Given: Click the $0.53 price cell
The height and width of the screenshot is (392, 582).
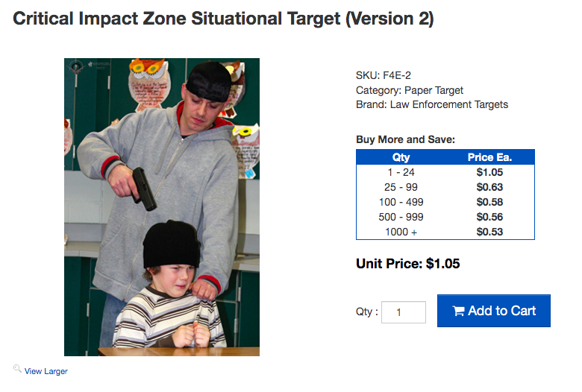Looking at the screenshot, I should click(x=489, y=232).
